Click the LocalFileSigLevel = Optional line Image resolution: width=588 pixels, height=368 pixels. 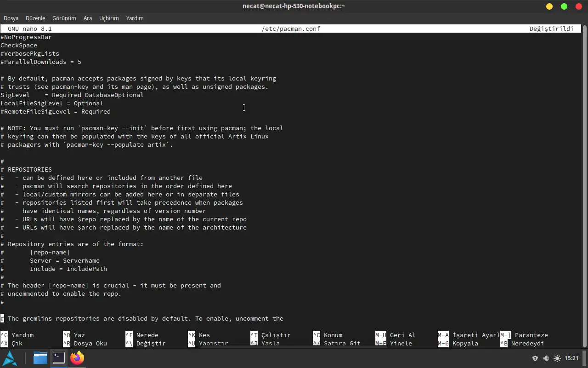pyautogui.click(x=52, y=103)
